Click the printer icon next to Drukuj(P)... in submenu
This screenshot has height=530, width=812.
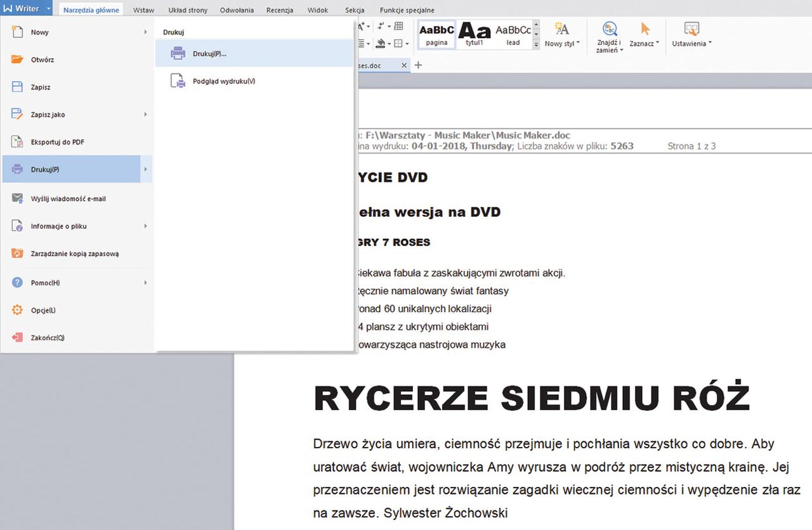coord(178,54)
